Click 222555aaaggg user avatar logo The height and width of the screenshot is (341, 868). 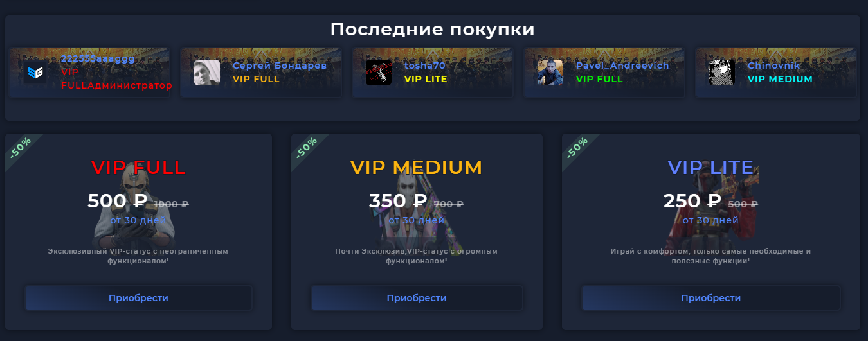[35, 73]
